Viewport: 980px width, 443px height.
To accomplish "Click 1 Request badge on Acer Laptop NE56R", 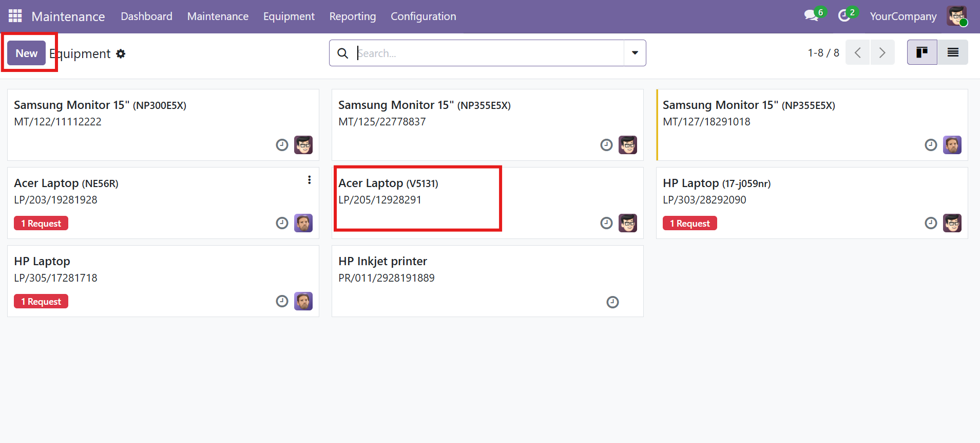I will 41,224.
